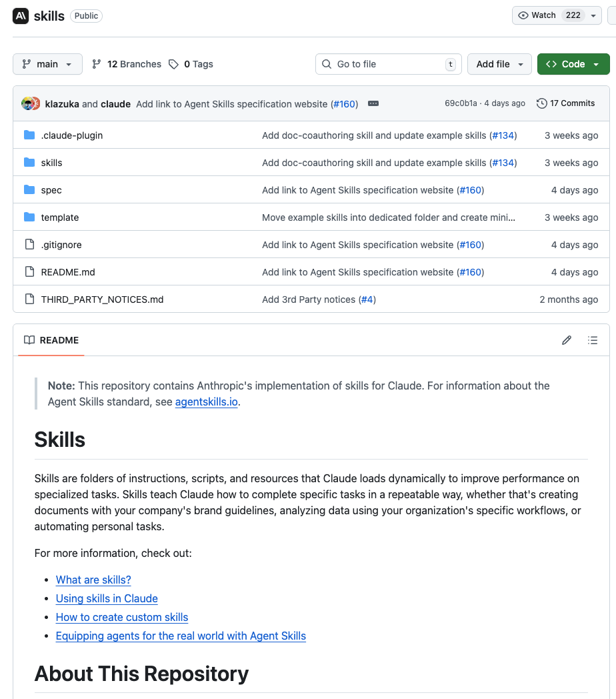Open THIRD_PARTY_NOTICES.md file
The height and width of the screenshot is (699, 616).
point(102,299)
